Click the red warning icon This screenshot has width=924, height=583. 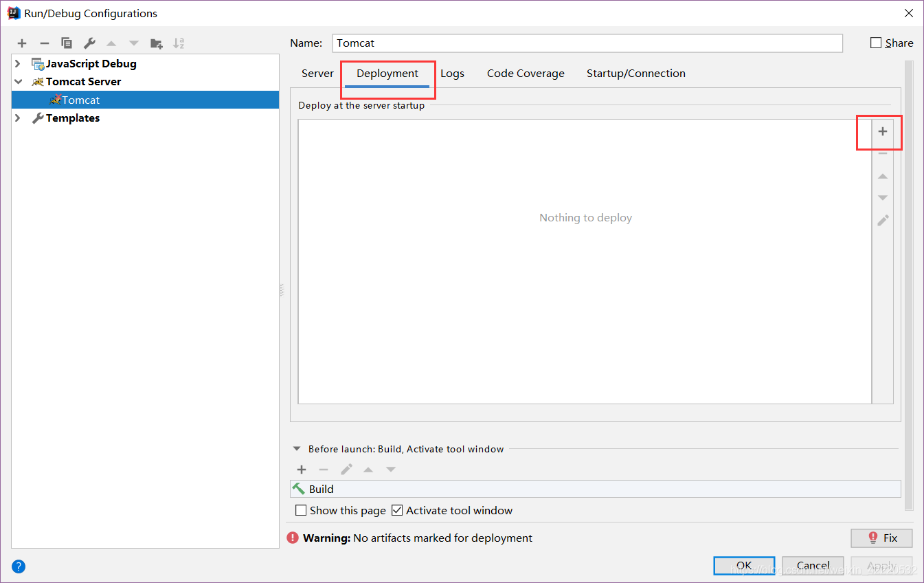click(293, 538)
